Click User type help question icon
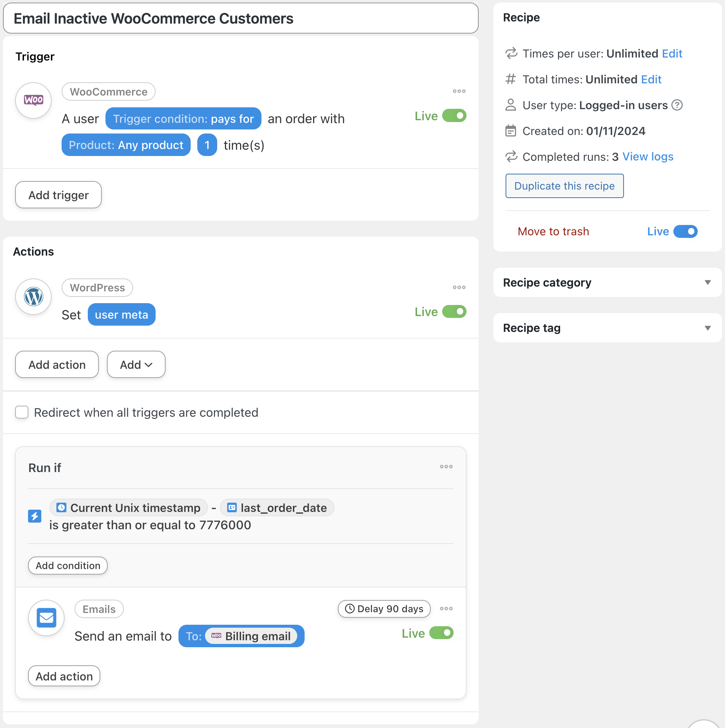Viewport: 725px width, 728px height. pyautogui.click(x=677, y=105)
